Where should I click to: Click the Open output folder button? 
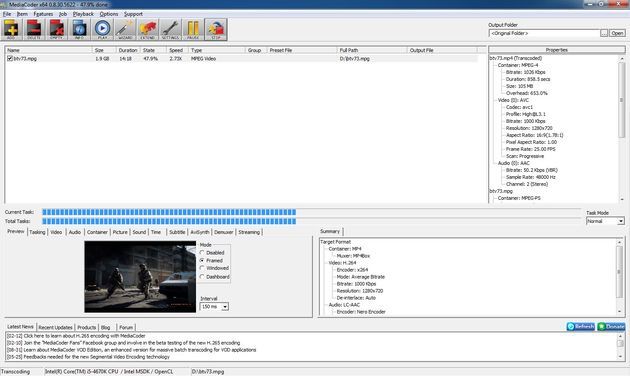click(x=618, y=33)
